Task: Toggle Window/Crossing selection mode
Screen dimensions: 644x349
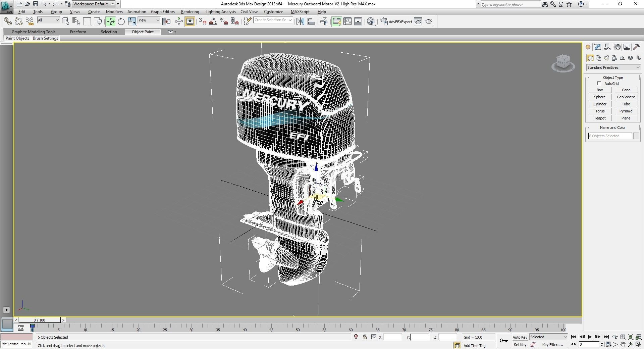Action: [x=98, y=21]
